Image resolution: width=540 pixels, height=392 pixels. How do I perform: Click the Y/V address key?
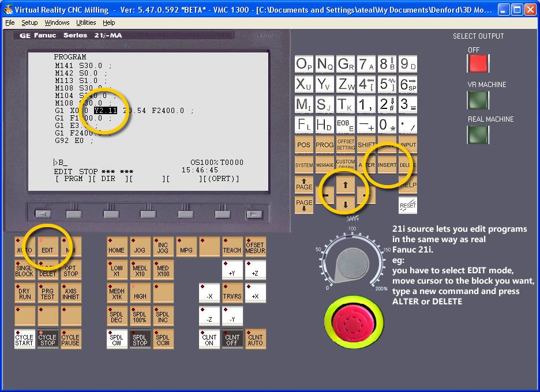point(324,84)
